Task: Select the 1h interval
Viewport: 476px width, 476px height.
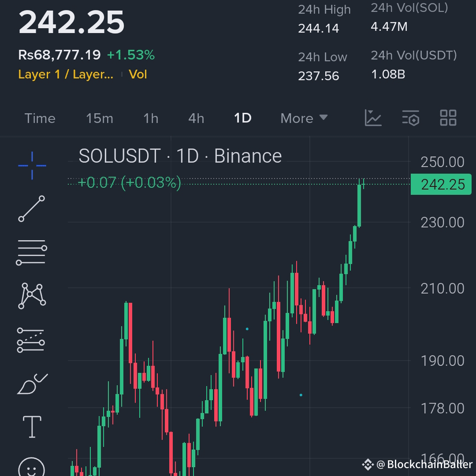Action: pyautogui.click(x=151, y=119)
